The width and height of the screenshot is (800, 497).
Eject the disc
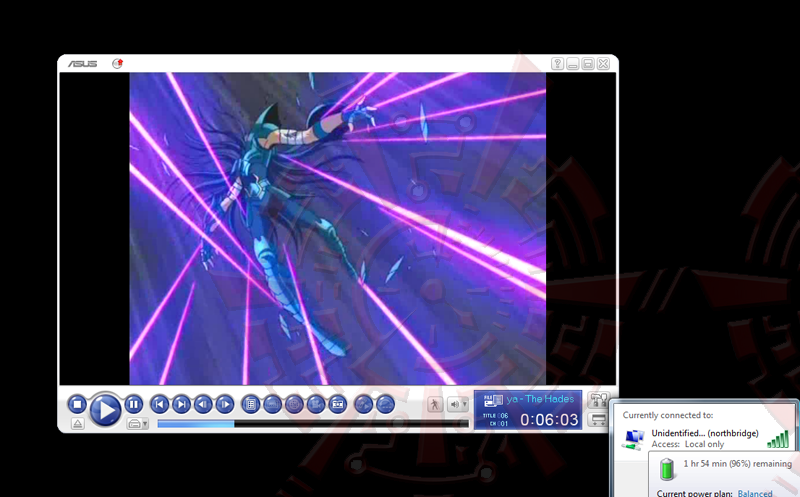78,424
